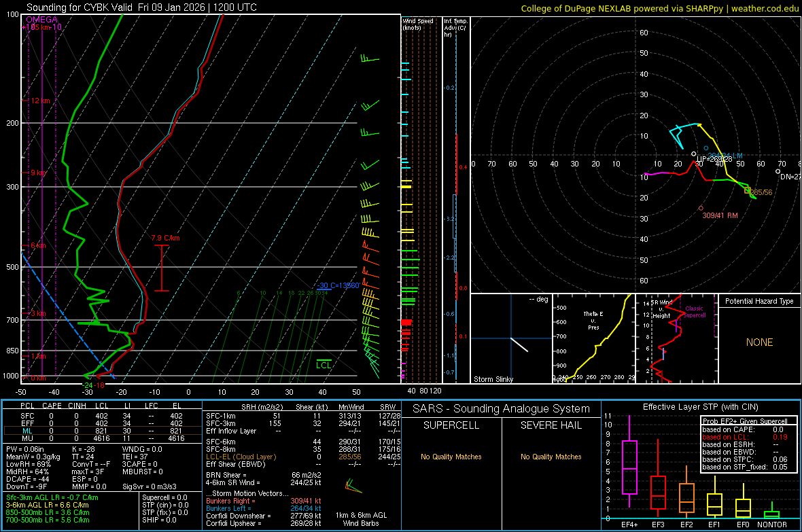Click the Eff Shear (EBWD) row
The image size is (802, 532).
pyautogui.click(x=303, y=465)
